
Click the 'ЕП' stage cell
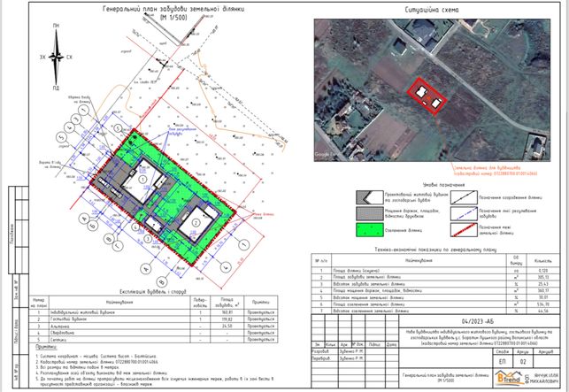(503, 362)
